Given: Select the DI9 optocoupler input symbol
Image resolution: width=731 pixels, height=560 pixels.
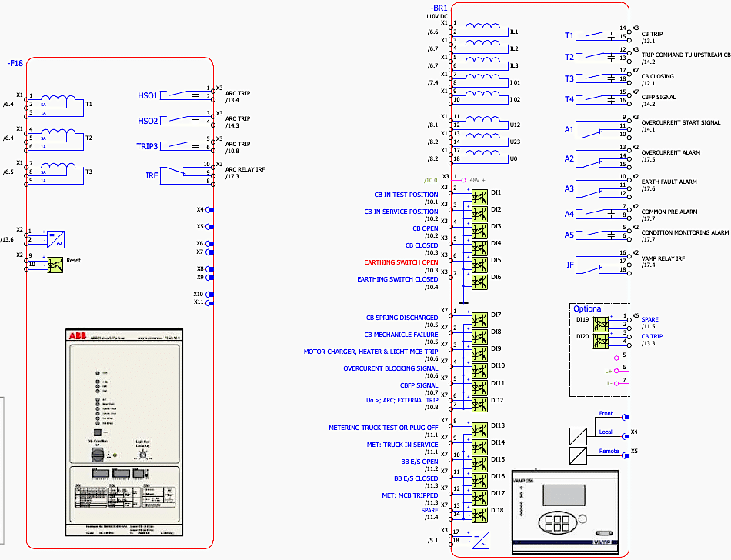Looking at the screenshot, I should pos(479,354).
